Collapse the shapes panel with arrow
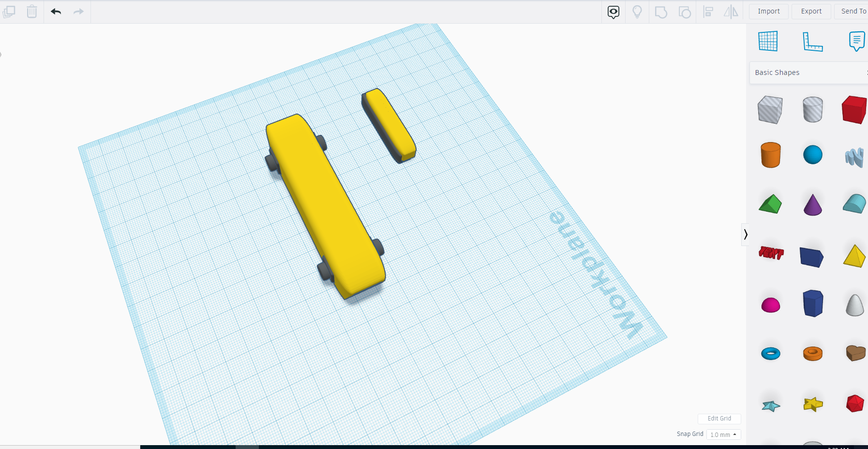This screenshot has width=868, height=449. [x=746, y=234]
